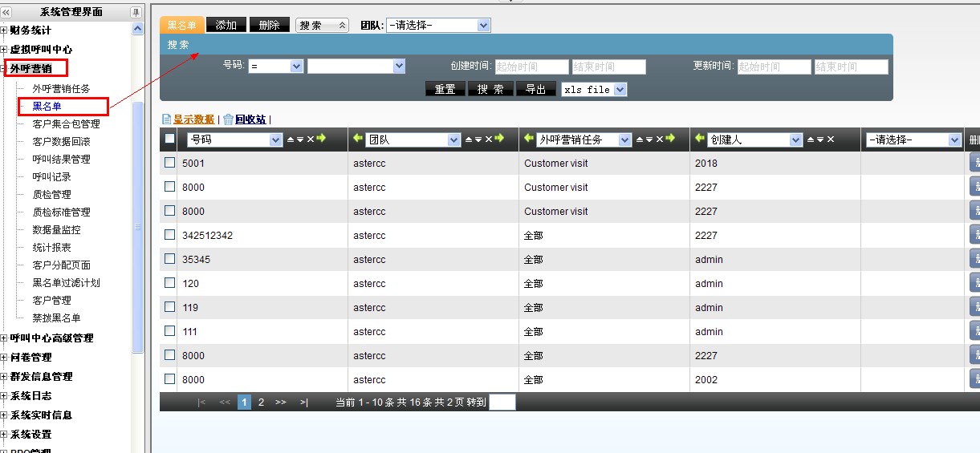Expand the 财务统计 tree node
The image size is (980, 453).
pyautogui.click(x=4, y=30)
